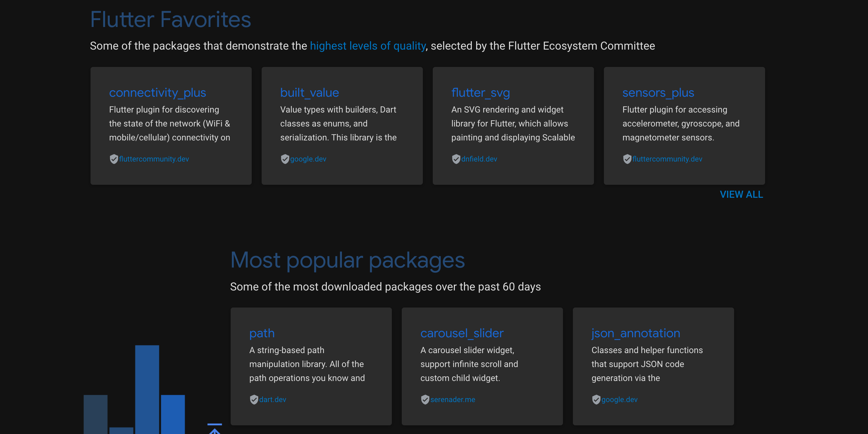Click verified shield beside dart.dev
The width and height of the screenshot is (868, 434).
click(x=254, y=400)
